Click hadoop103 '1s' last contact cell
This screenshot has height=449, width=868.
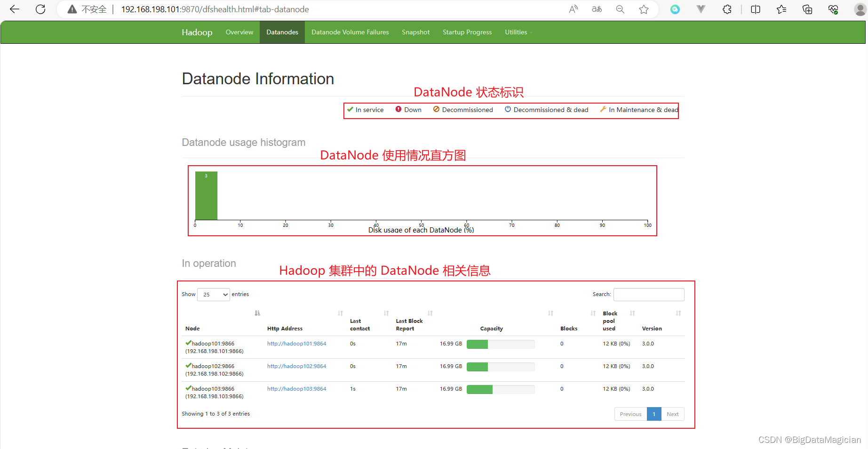(353, 389)
